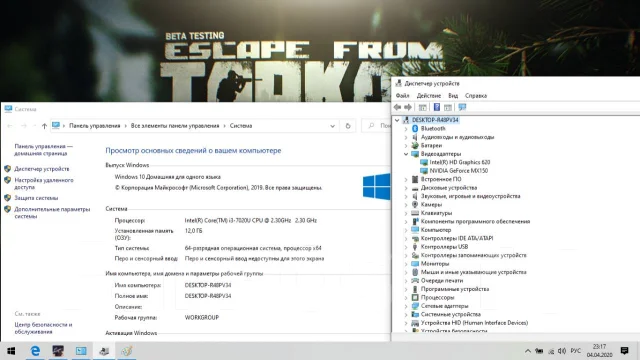640x360 pixels.
Task: Open File menu (Файл) in Device Manager
Action: [402, 96]
